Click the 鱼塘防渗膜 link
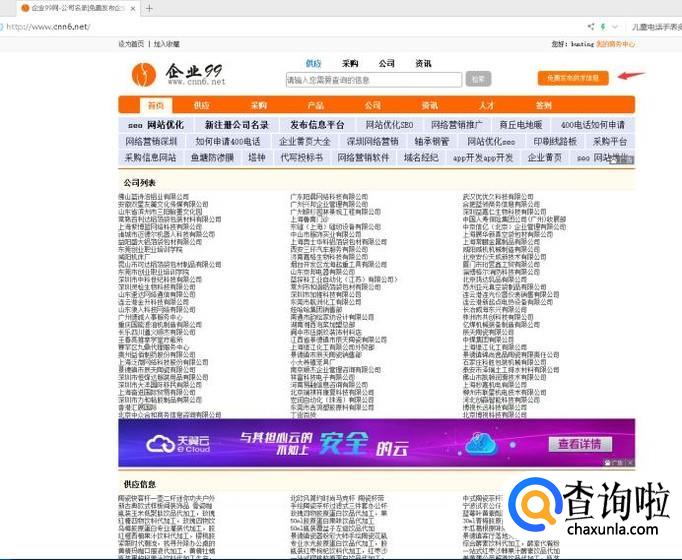Image resolution: width=682 pixels, height=560 pixels. click(212, 158)
